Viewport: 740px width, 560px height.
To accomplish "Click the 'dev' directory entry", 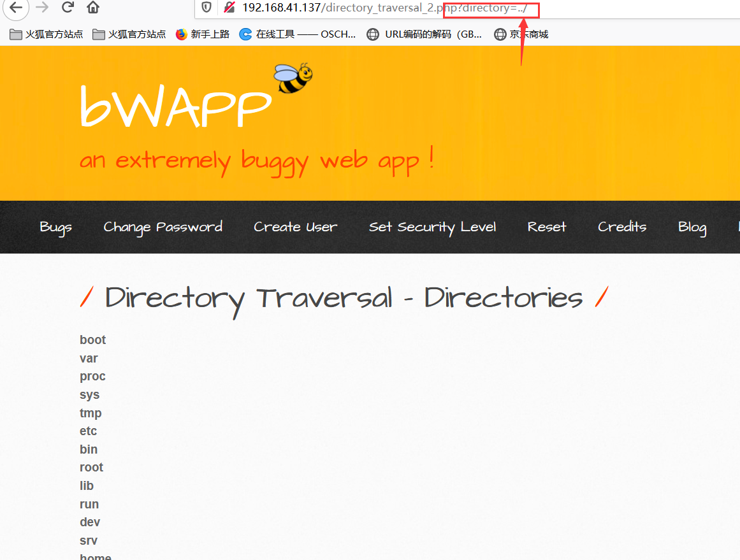I will [90, 522].
